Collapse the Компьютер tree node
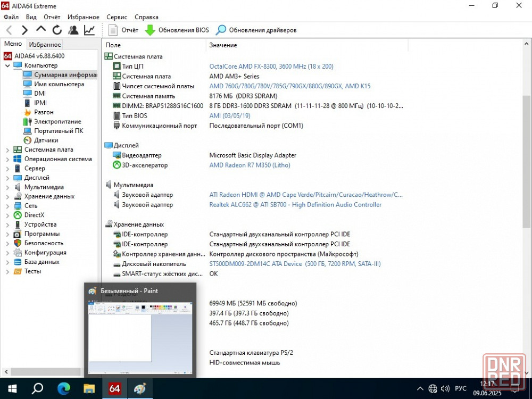Screen dimensions: 532x399 7,65
